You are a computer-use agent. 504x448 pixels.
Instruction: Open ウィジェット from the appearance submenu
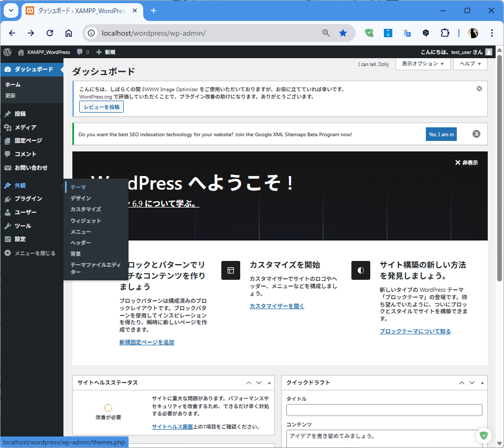click(86, 221)
